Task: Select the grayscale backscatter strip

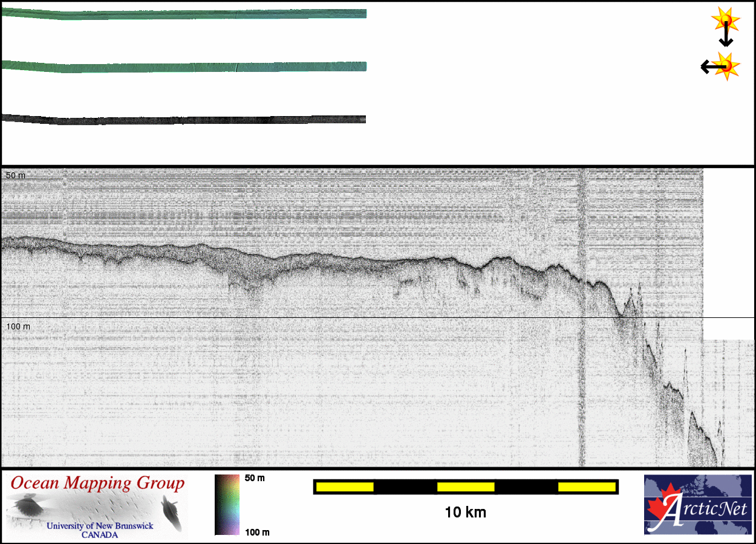Action: (x=183, y=119)
